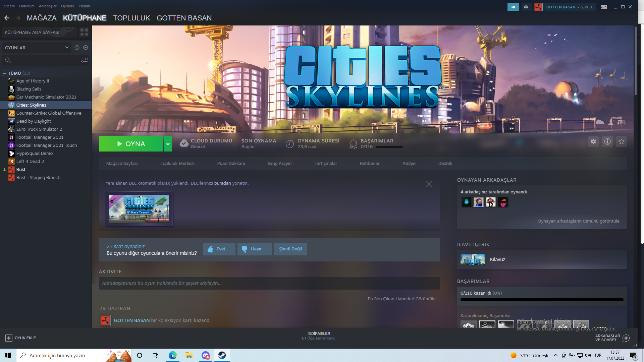The height and width of the screenshot is (362, 644).
Task: Switch to Big Picture mode icon
Action: [604, 7]
